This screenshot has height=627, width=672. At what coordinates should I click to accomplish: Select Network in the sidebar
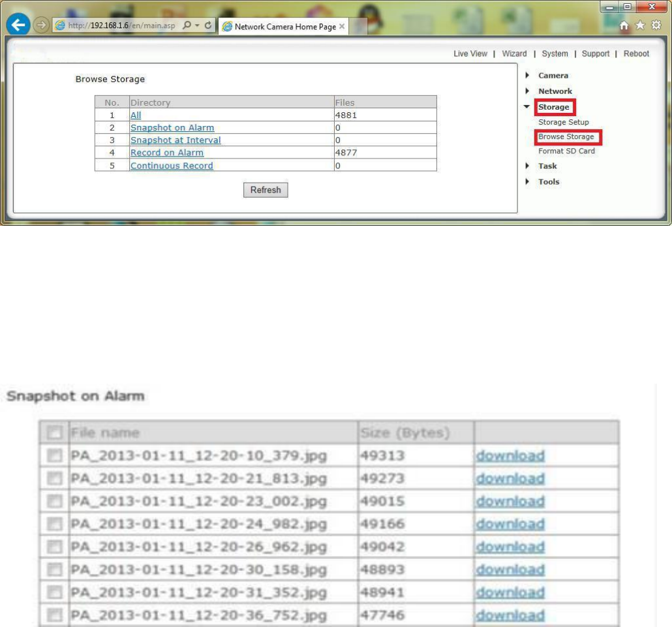(x=555, y=91)
